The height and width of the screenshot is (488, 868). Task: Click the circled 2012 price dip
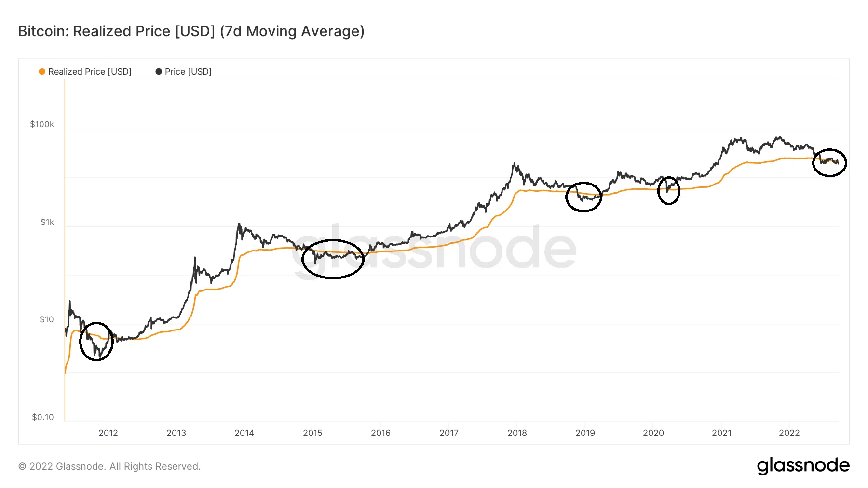[96, 342]
